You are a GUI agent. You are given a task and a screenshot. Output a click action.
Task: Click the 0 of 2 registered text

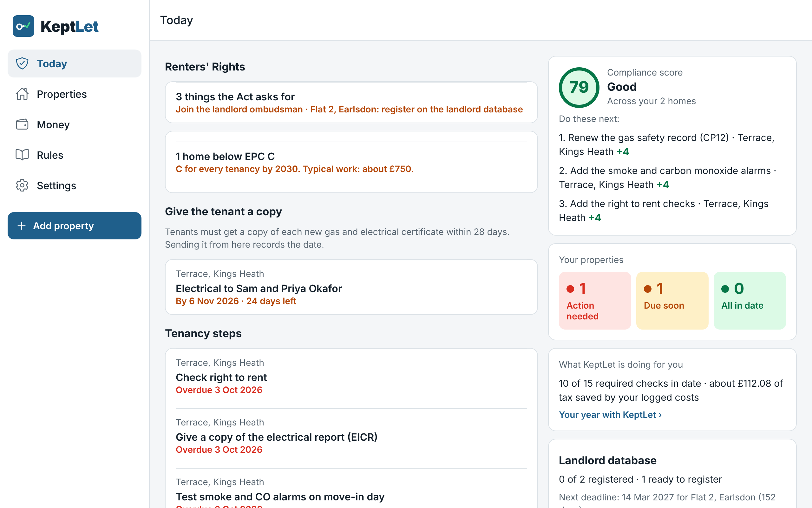tap(596, 479)
